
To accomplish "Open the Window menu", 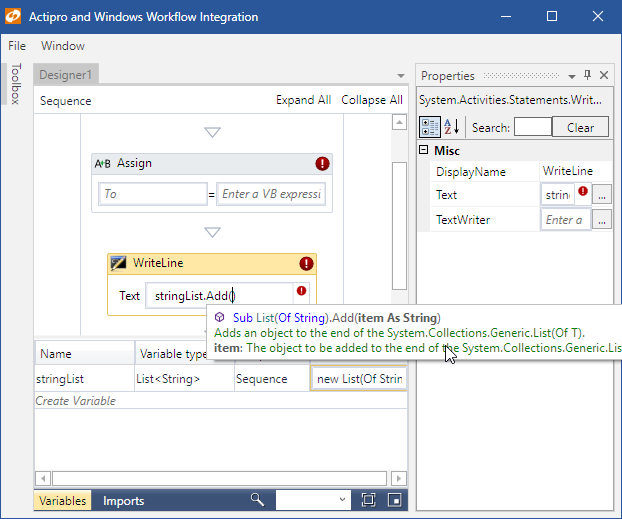I will click(63, 46).
